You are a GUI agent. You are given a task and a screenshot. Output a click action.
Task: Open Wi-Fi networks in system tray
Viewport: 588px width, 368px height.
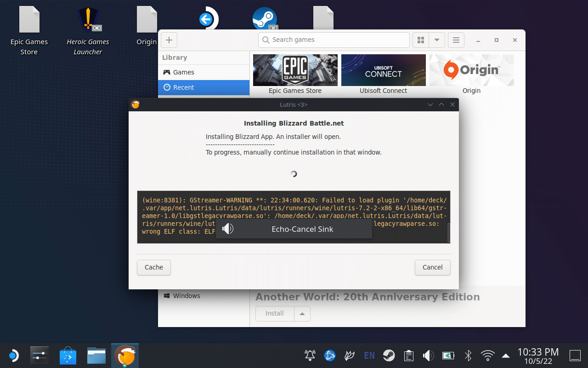tap(488, 355)
